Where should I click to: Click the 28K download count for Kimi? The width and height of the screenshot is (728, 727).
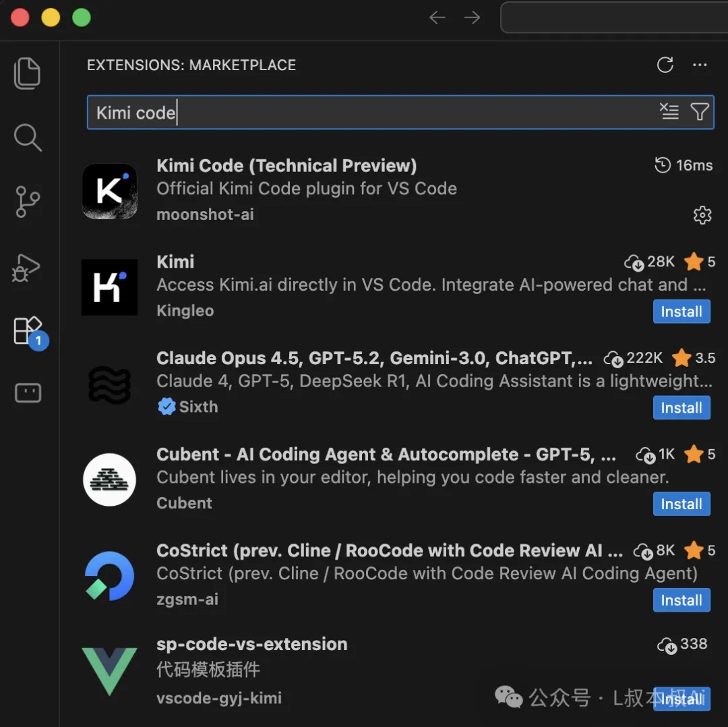649,262
